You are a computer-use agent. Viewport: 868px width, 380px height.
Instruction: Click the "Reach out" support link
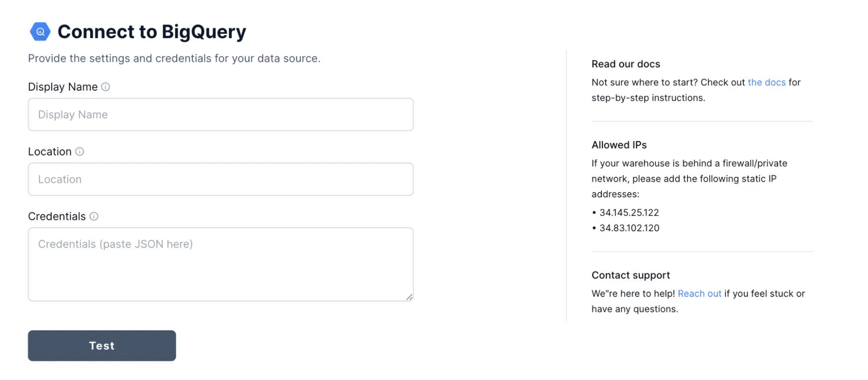click(699, 293)
